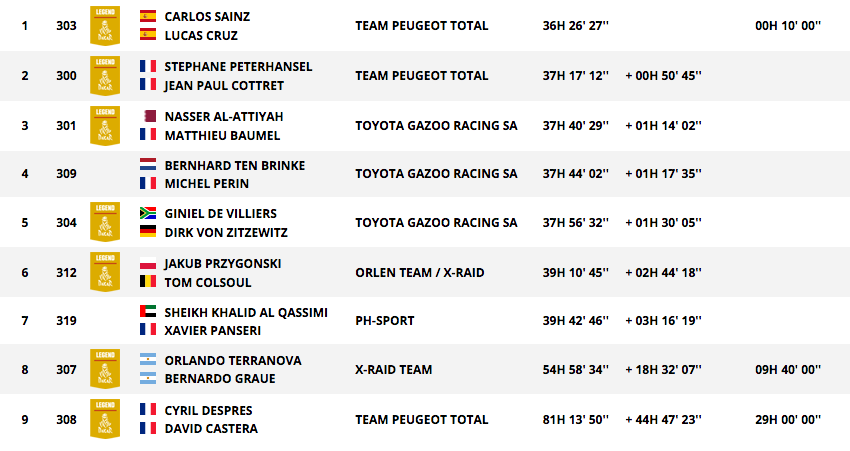The width and height of the screenshot is (850, 451).
Task: Click the UAE flag by Sheikh Khalid Al Qassimi
Action: click(148, 312)
